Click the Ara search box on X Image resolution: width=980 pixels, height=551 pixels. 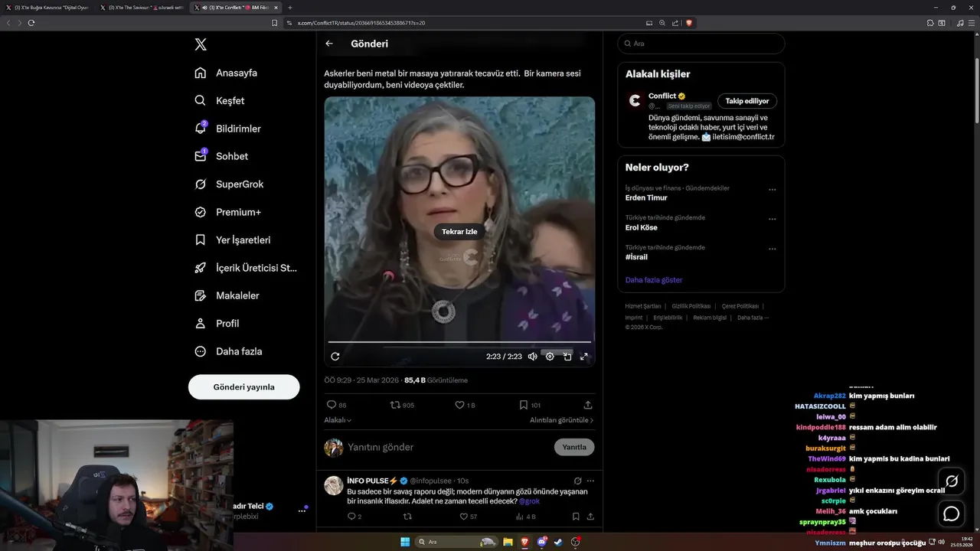[701, 44]
